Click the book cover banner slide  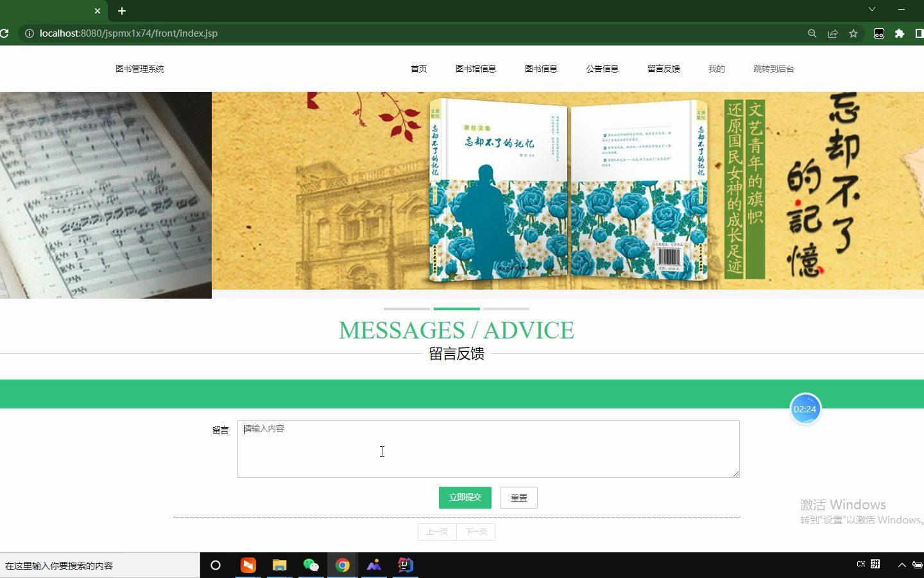(568, 191)
